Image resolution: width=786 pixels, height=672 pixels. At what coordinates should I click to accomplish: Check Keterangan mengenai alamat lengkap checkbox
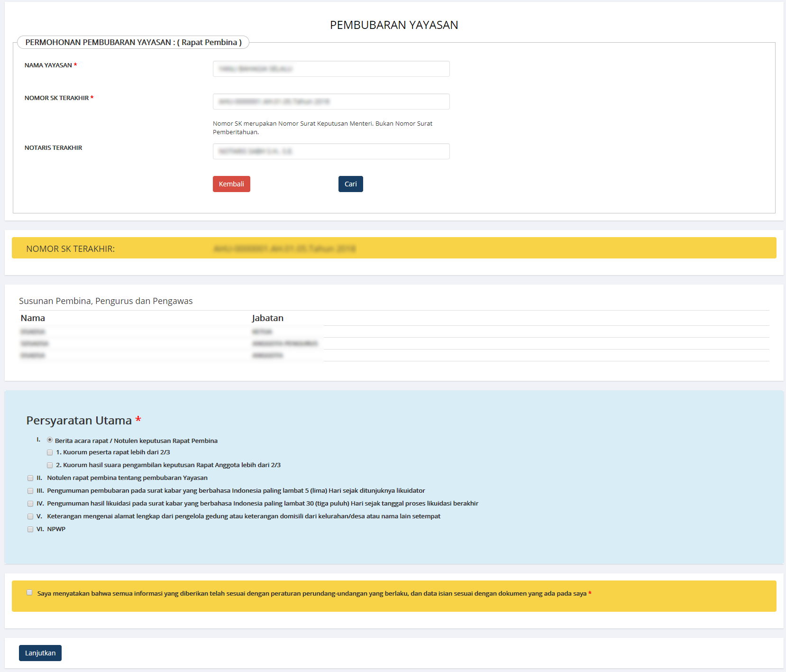tap(30, 516)
